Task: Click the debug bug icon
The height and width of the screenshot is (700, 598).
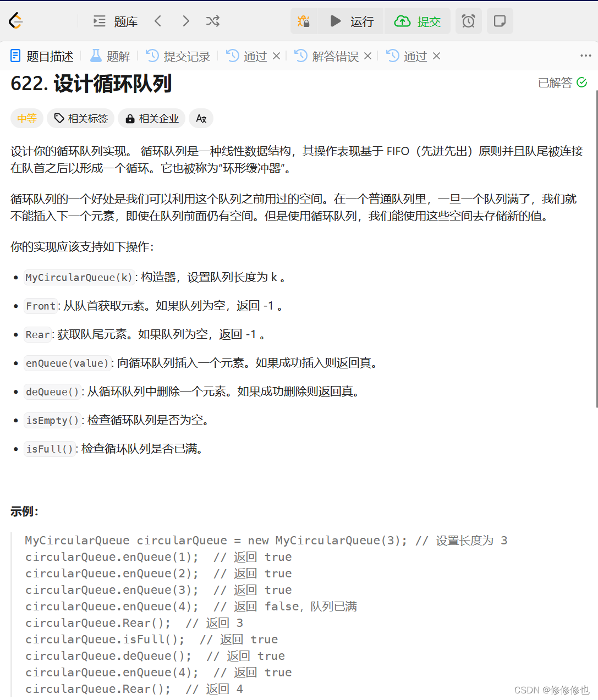Action: tap(304, 21)
